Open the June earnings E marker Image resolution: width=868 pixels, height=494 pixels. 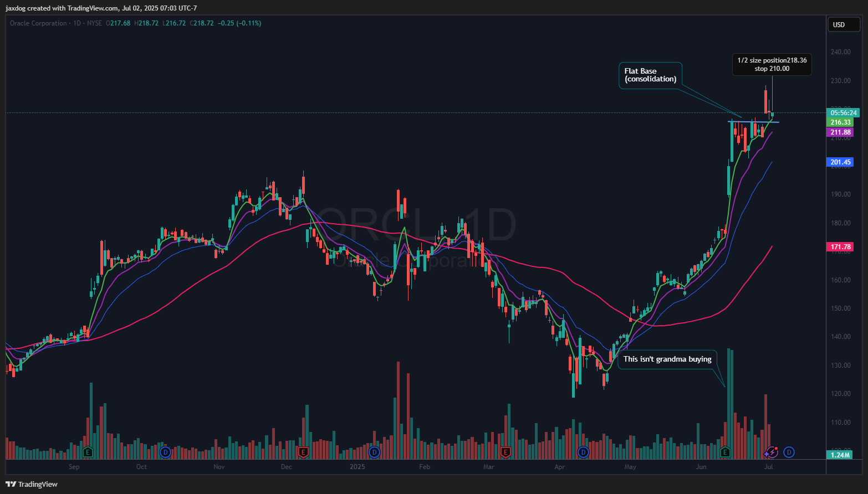[724, 452]
